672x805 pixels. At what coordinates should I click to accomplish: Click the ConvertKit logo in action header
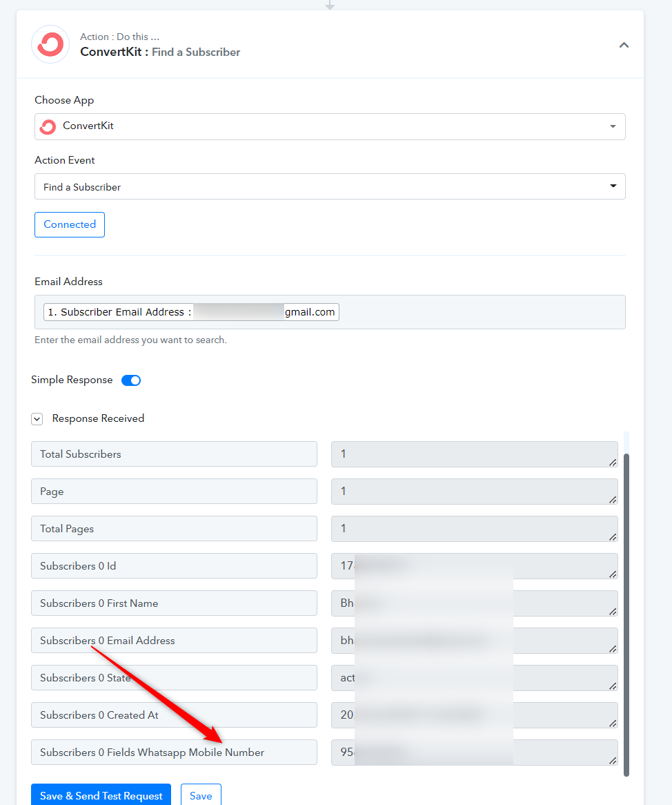(50, 45)
